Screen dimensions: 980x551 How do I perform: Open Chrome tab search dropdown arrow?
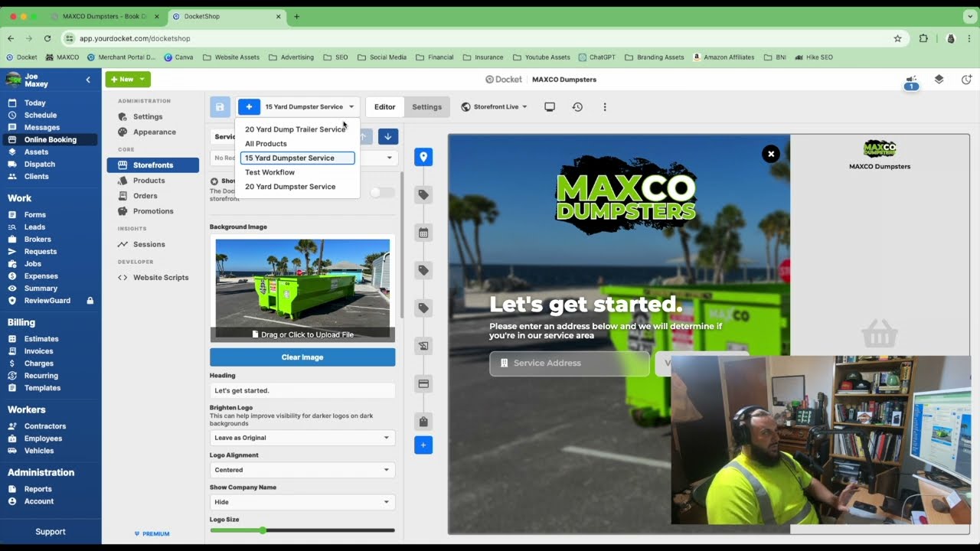tap(970, 16)
